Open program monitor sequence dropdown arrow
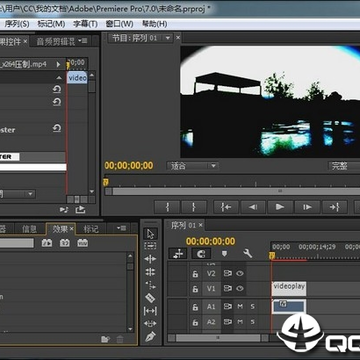360x360 pixels. pyautogui.click(x=168, y=38)
